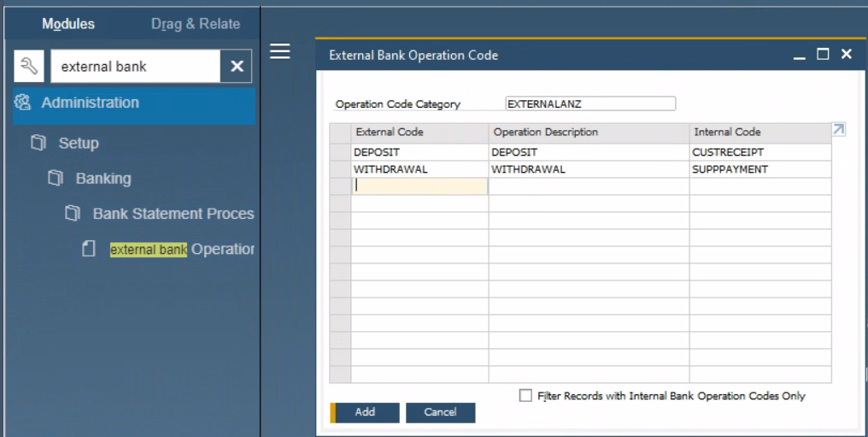Click the search box containing external bank
868x437 pixels.
pyautogui.click(x=135, y=67)
